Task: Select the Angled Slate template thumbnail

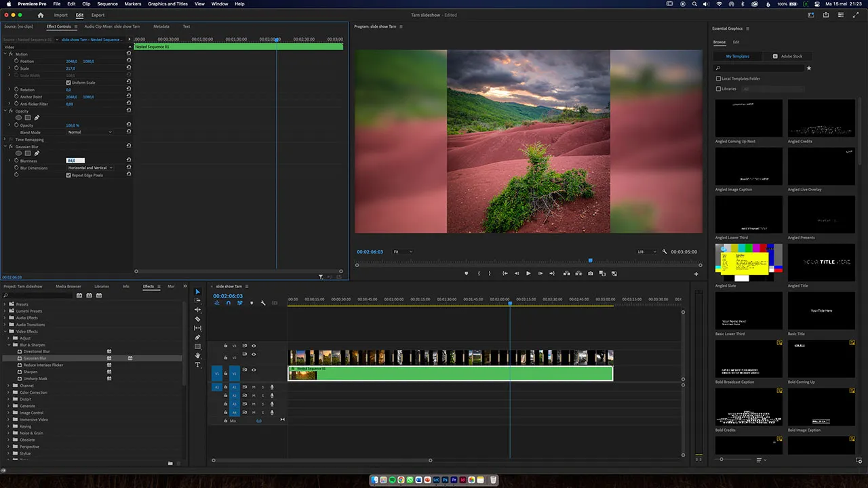Action: click(748, 262)
